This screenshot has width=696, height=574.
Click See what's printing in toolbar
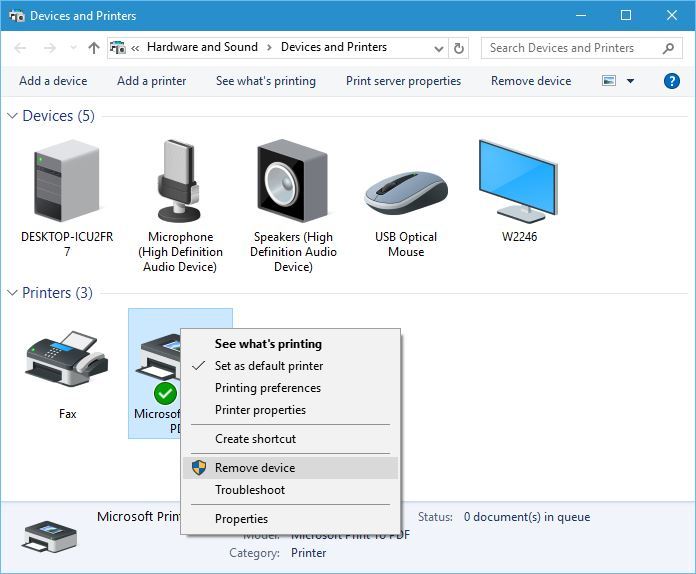point(265,81)
